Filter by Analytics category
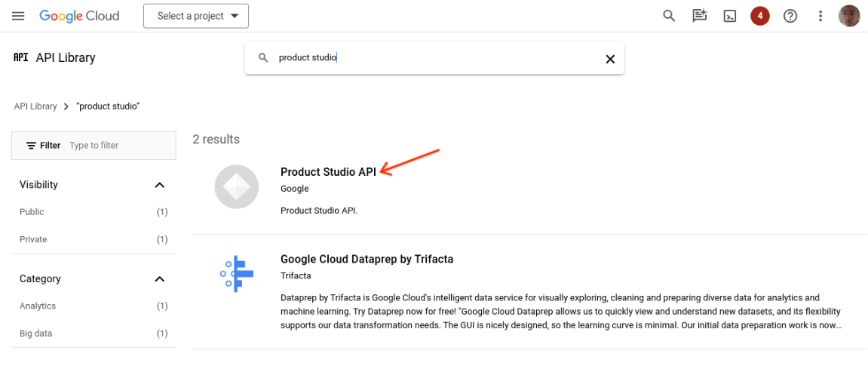Viewport: 868px width, 366px height. (38, 306)
